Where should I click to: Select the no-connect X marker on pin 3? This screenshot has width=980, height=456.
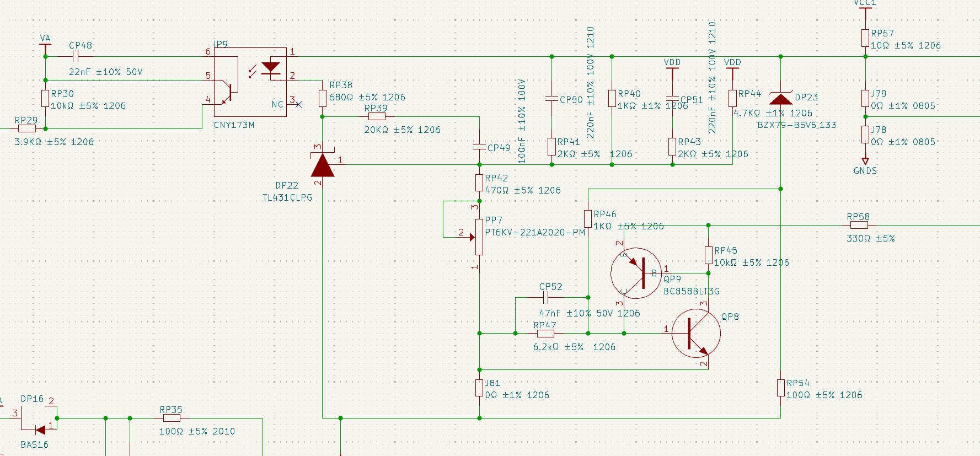click(x=298, y=104)
